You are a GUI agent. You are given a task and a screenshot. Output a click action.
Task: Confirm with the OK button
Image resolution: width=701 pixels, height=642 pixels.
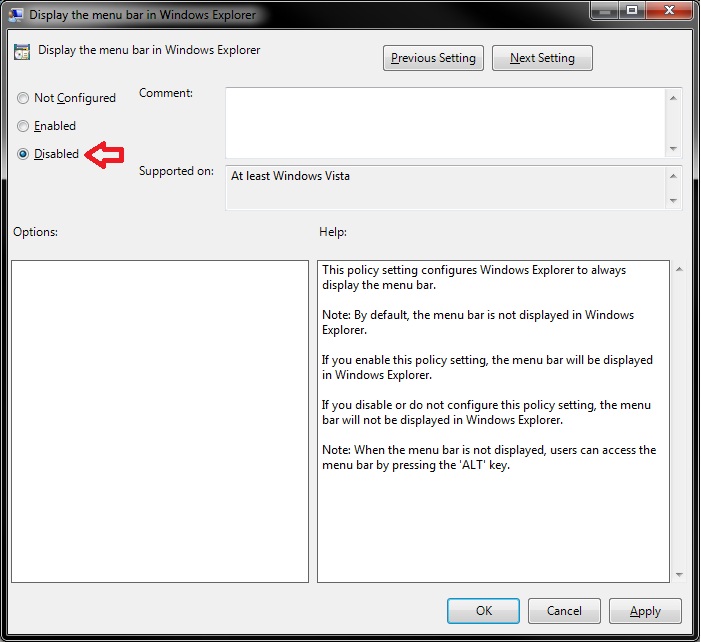click(483, 611)
